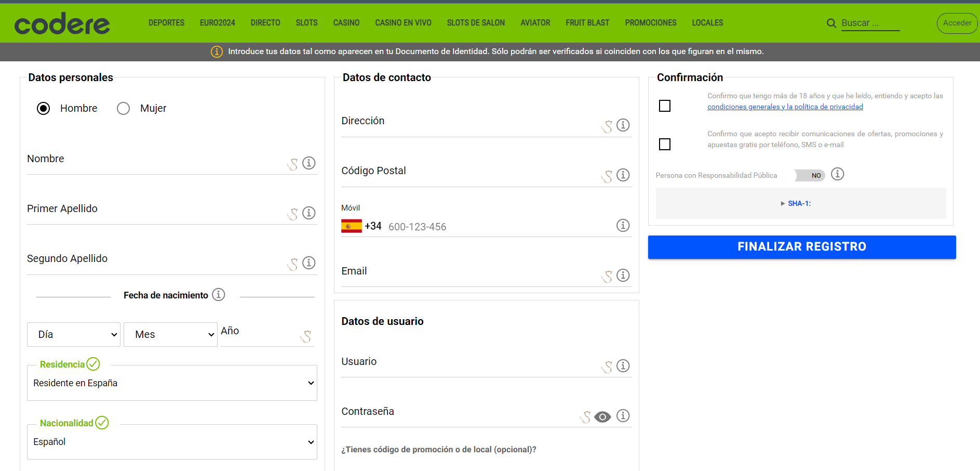Open the AVIATOR menu item
This screenshot has height=471, width=980.
pos(535,23)
